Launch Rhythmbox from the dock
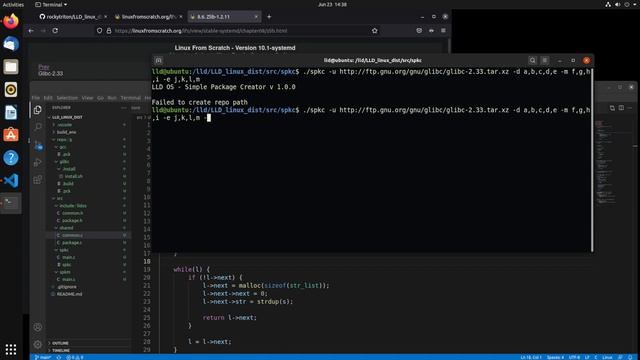 (11, 89)
